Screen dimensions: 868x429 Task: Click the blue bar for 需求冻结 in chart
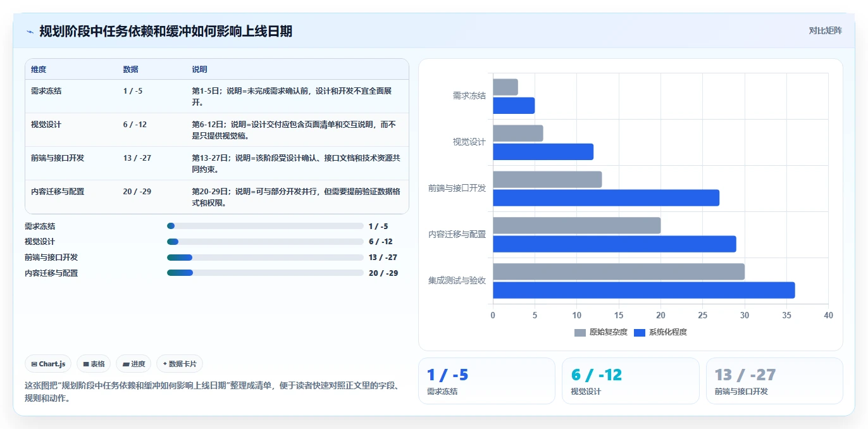[x=514, y=106]
